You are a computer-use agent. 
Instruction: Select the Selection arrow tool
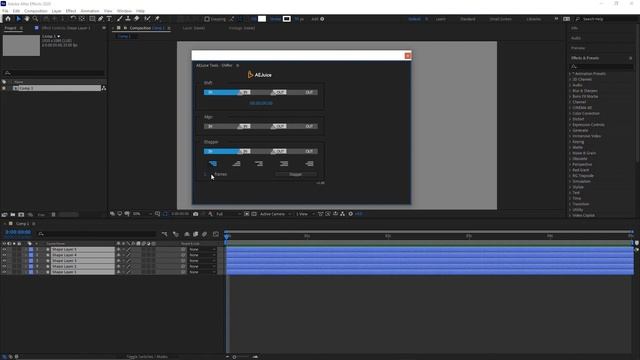(18, 19)
